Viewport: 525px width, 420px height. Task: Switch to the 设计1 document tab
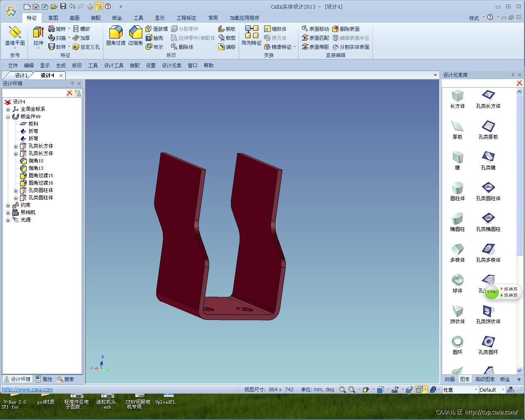pyautogui.click(x=21, y=75)
